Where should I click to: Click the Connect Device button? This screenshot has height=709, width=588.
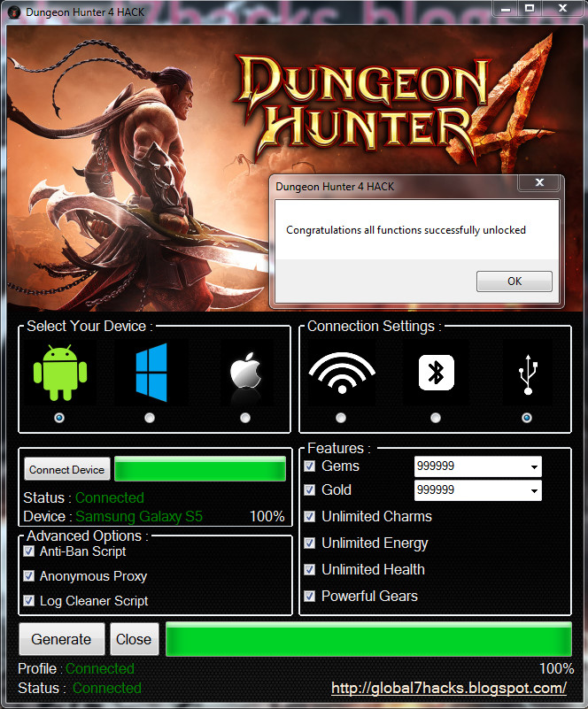coord(67,469)
